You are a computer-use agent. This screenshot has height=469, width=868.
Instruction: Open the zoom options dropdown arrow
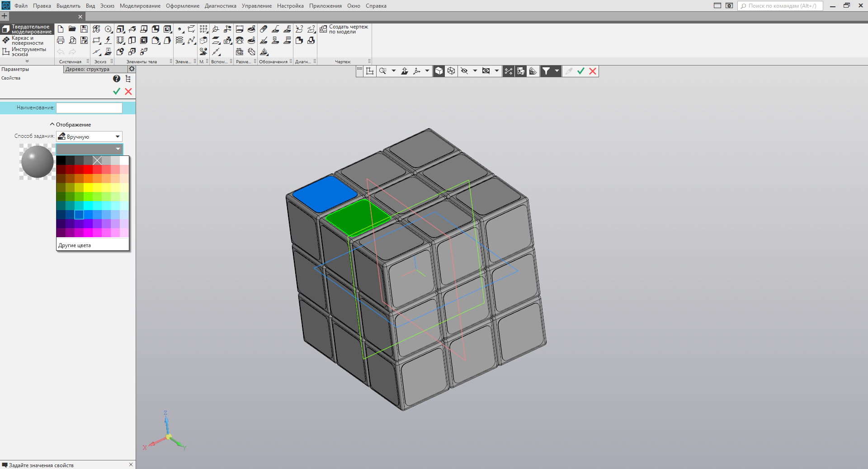[x=394, y=71]
